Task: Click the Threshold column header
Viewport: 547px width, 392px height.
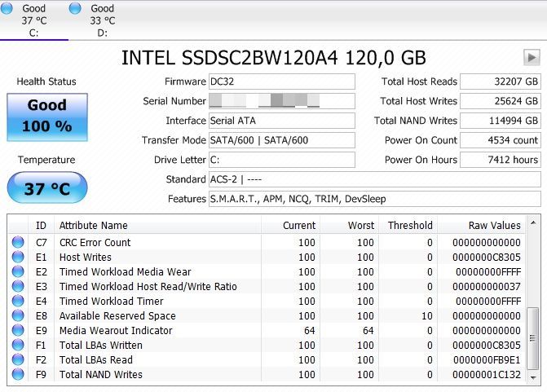Action: click(409, 225)
